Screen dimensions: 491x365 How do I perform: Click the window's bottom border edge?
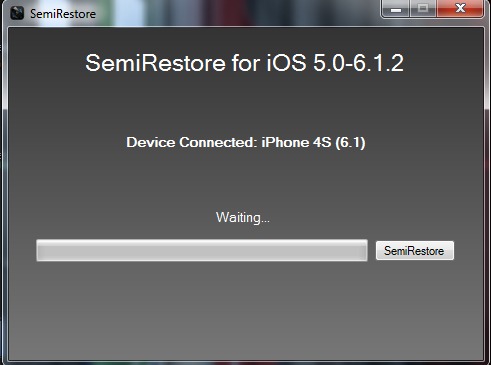pyautogui.click(x=245, y=363)
